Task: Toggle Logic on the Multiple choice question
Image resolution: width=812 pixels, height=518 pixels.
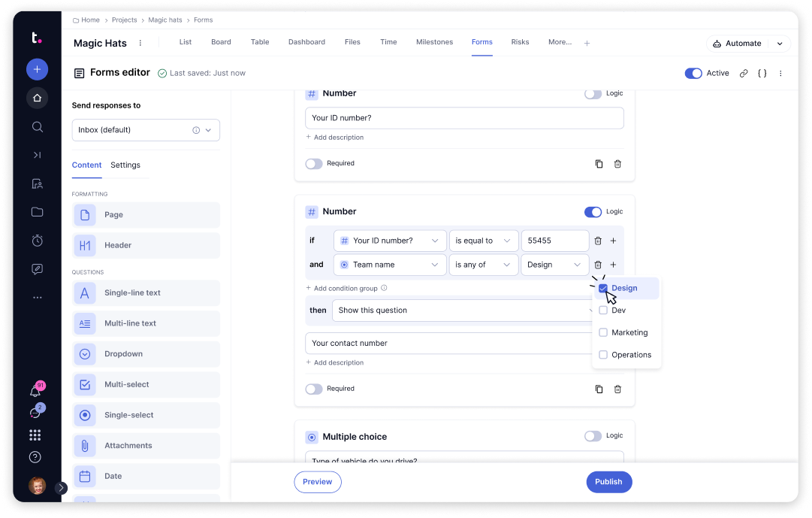Action: click(593, 436)
